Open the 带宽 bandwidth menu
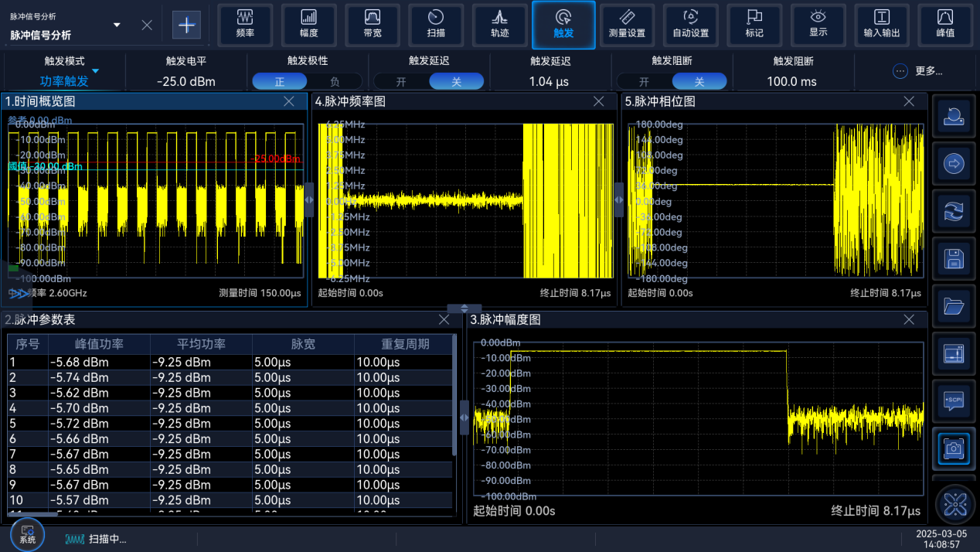The height and width of the screenshot is (552, 980). click(x=372, y=25)
